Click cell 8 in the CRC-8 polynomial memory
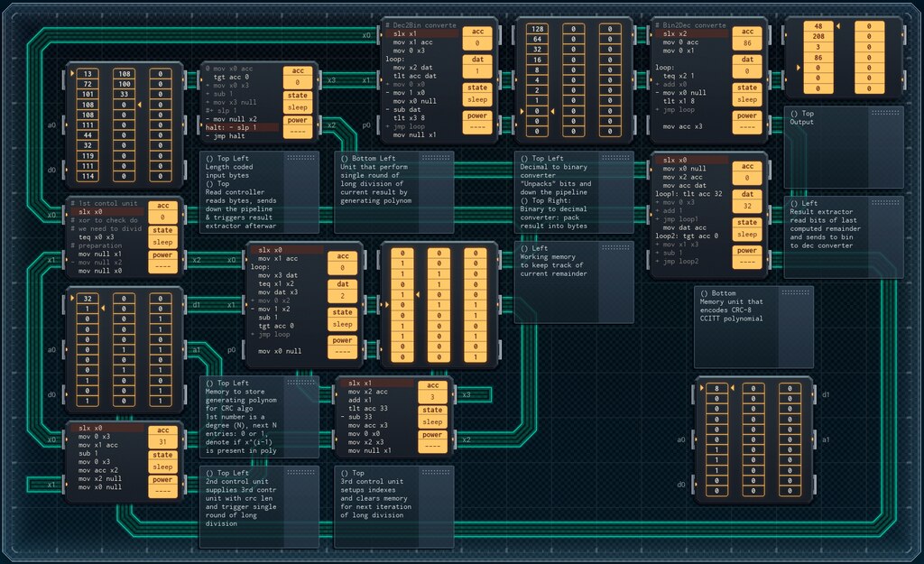This screenshot has height=564, width=924. (716, 388)
